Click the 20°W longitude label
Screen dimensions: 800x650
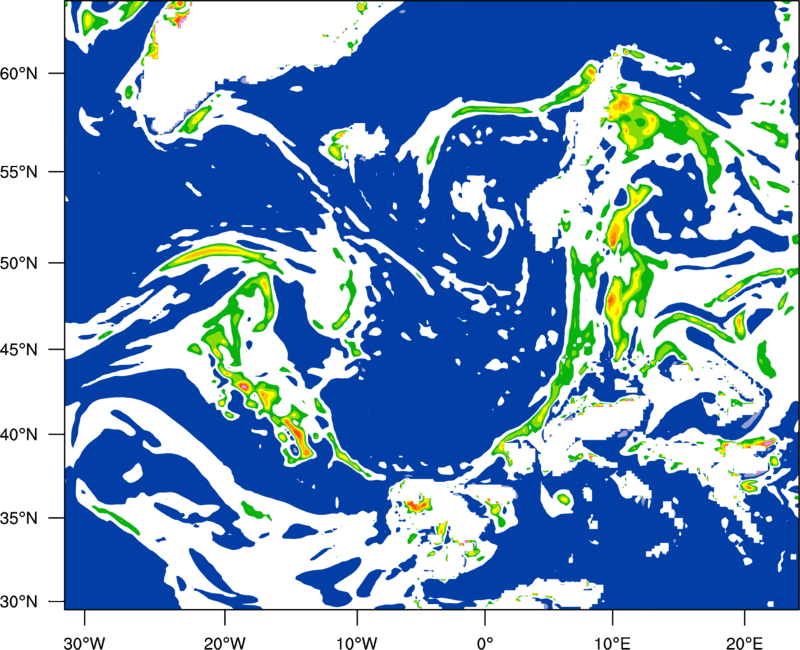pyautogui.click(x=225, y=643)
